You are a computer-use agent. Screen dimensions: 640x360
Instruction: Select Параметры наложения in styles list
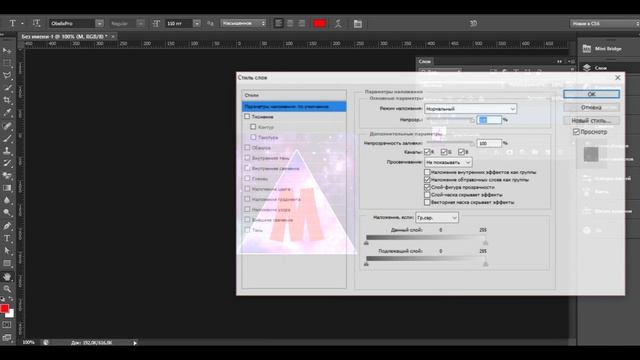click(x=294, y=107)
